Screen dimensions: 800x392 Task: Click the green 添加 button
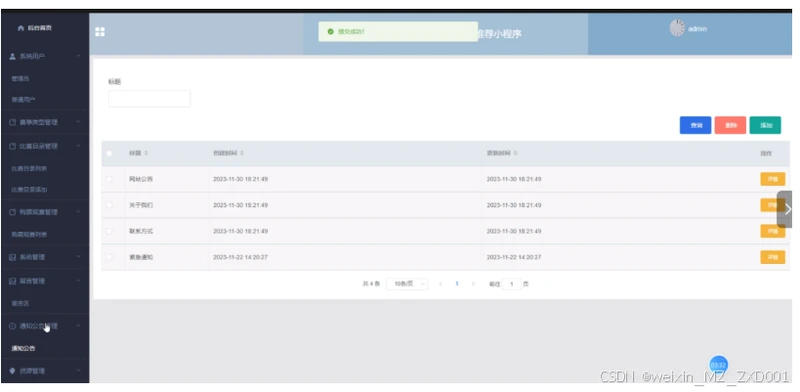(765, 125)
